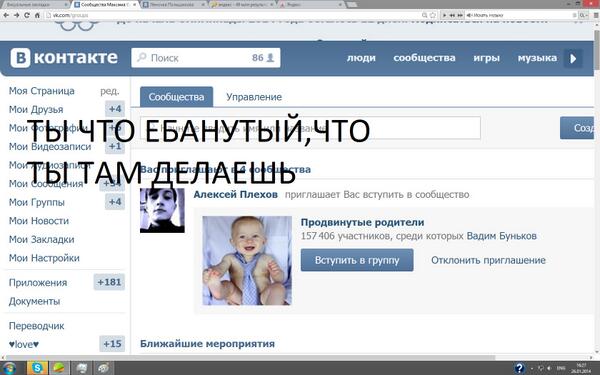This screenshot has height=375, width=600.
Task: Click the +15 badge next to ♥love♥
Action: click(112, 344)
